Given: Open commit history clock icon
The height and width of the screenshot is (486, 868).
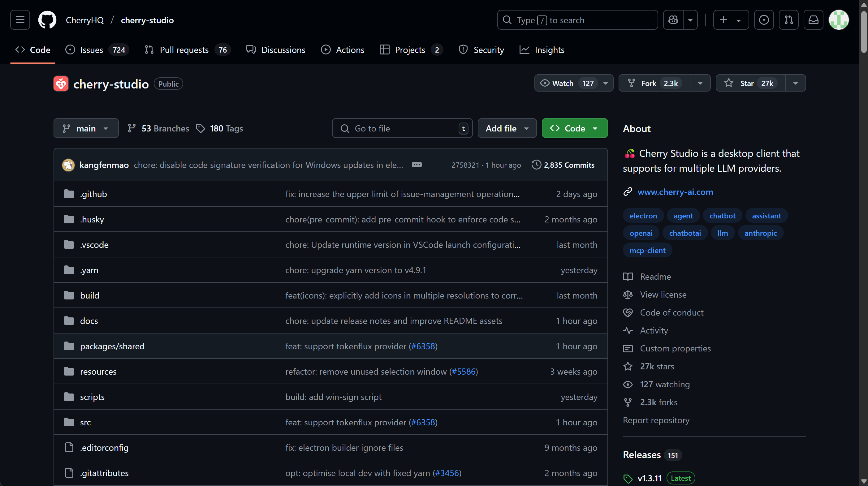Looking at the screenshot, I should pyautogui.click(x=536, y=165).
